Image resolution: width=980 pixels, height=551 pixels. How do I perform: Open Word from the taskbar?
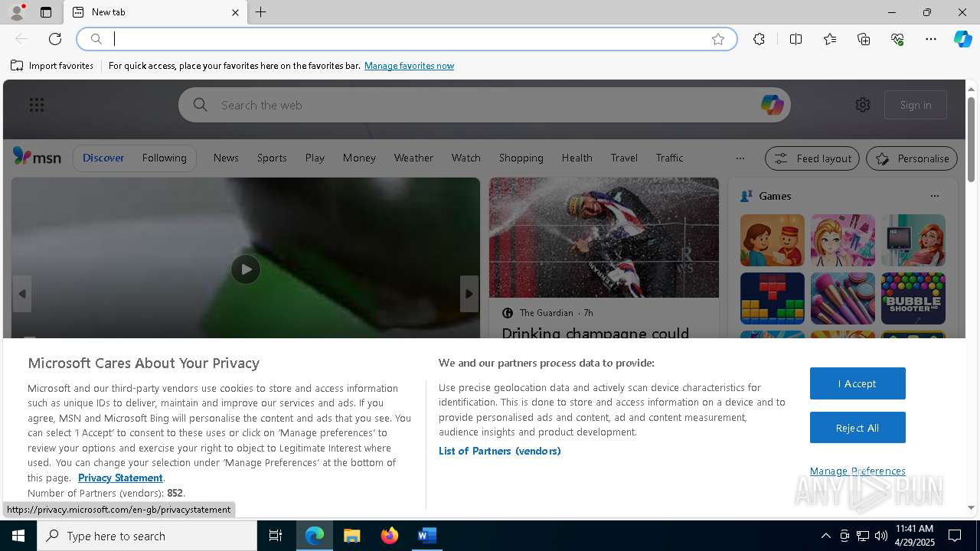tap(426, 536)
